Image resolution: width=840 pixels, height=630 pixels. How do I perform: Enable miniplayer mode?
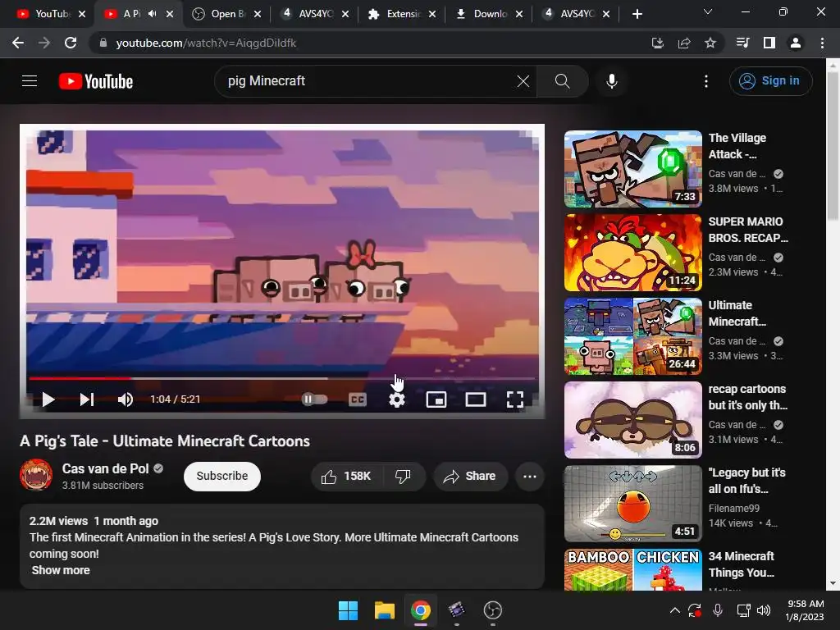[436, 399]
